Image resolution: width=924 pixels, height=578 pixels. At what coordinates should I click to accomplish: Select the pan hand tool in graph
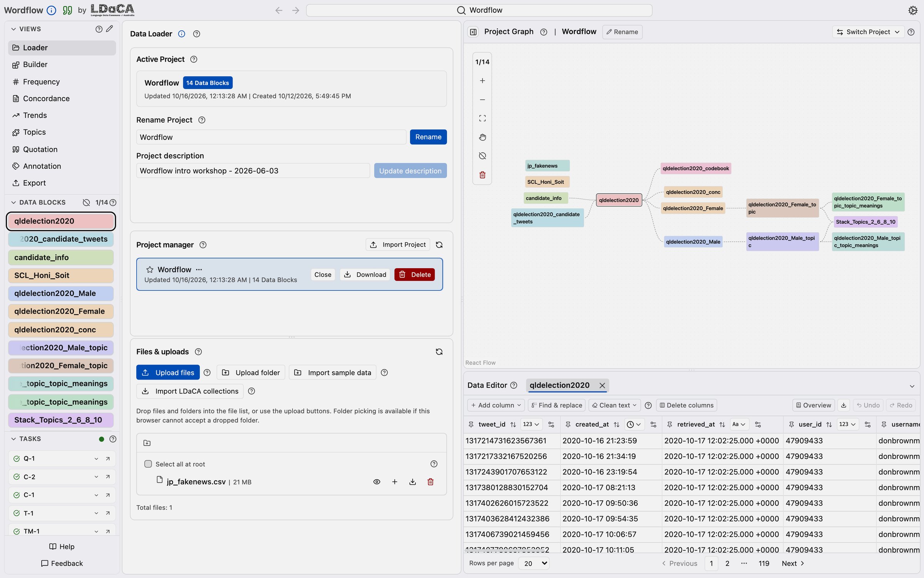tap(482, 137)
